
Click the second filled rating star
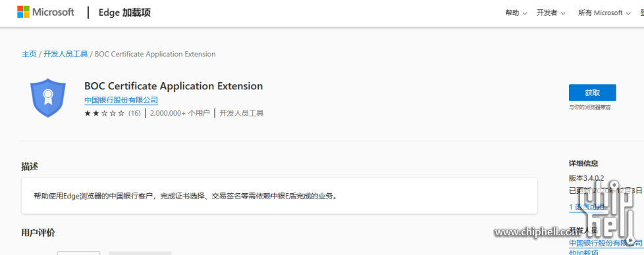pyautogui.click(x=95, y=113)
